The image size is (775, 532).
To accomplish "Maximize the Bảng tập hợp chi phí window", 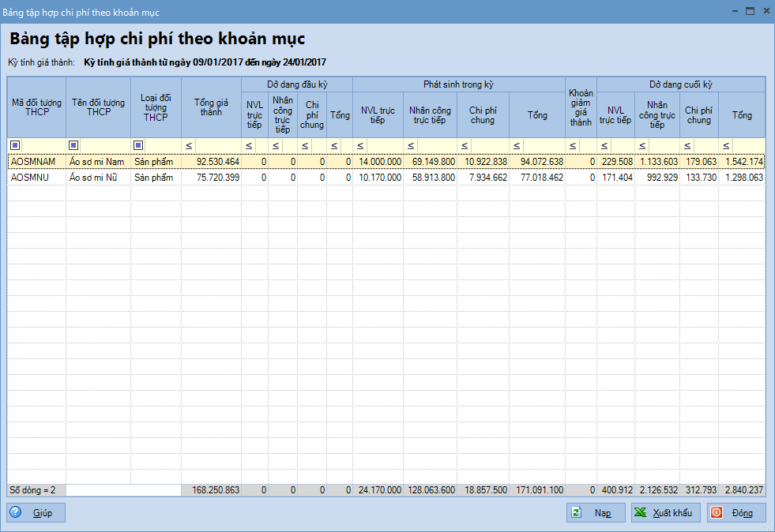I will [x=749, y=12].
